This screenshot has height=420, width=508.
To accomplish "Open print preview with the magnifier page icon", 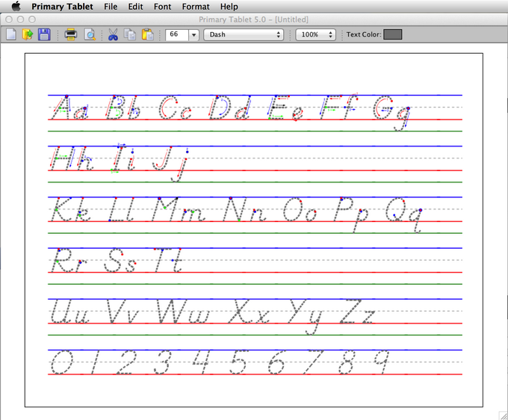I will 89,34.
